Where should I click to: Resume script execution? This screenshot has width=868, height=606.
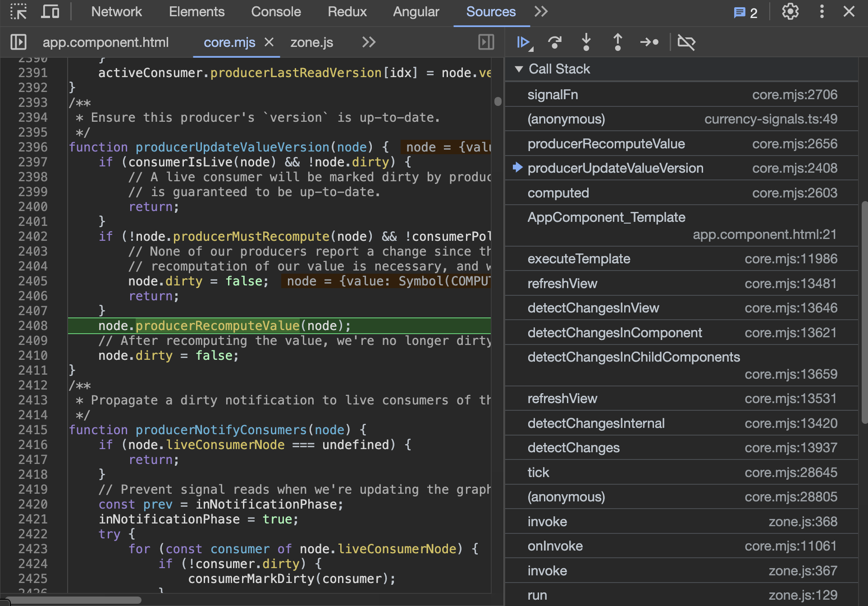point(524,42)
